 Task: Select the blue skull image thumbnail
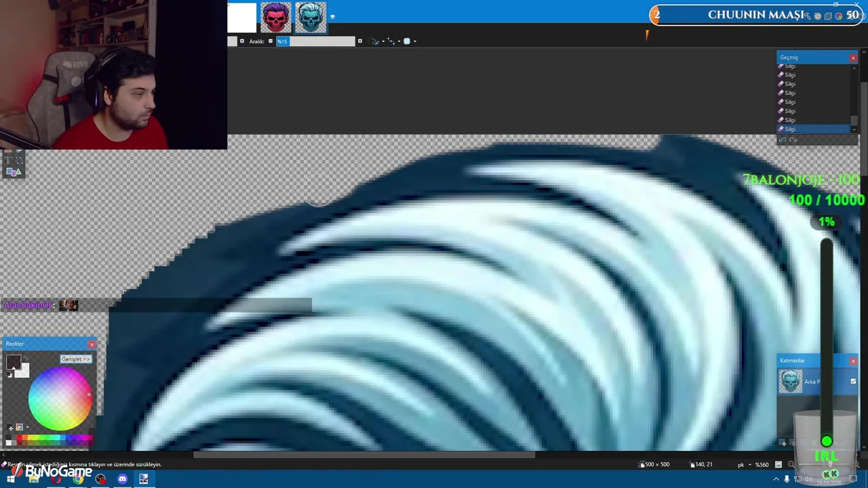311,17
